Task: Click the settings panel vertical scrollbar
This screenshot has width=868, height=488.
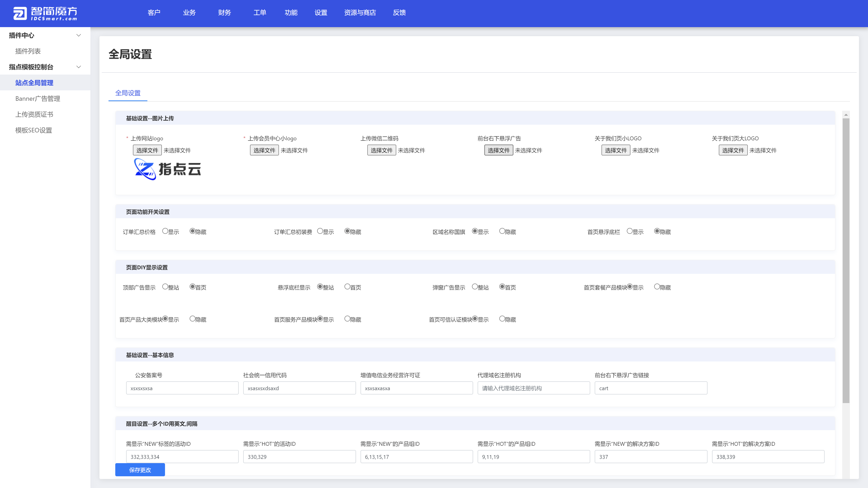Action: point(846,259)
